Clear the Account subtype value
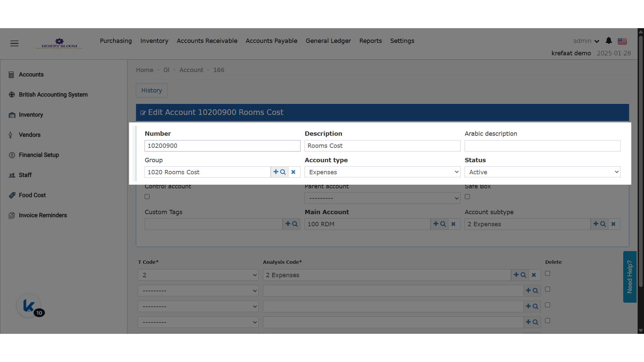This screenshot has width=644, height=362. [x=613, y=224]
